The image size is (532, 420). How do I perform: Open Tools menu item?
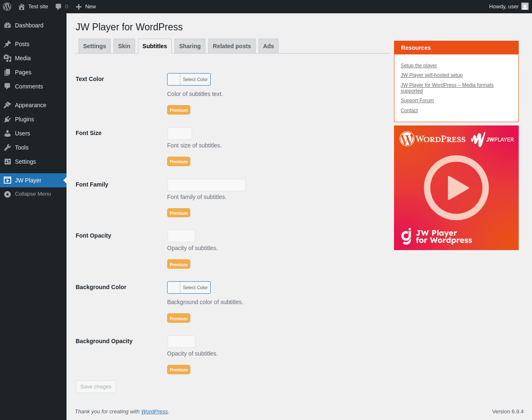[x=33, y=147]
